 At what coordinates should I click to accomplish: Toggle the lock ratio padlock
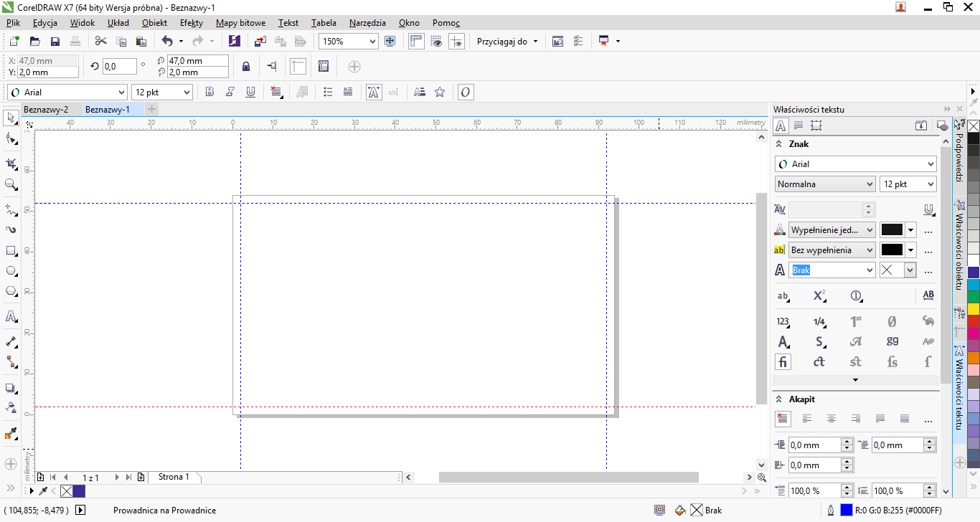(246, 67)
